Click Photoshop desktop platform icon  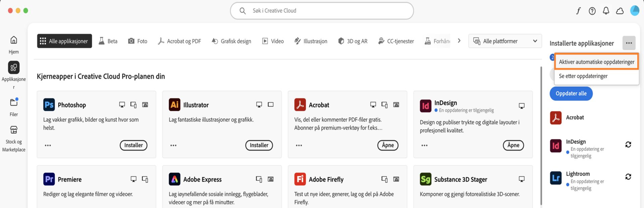(x=122, y=105)
